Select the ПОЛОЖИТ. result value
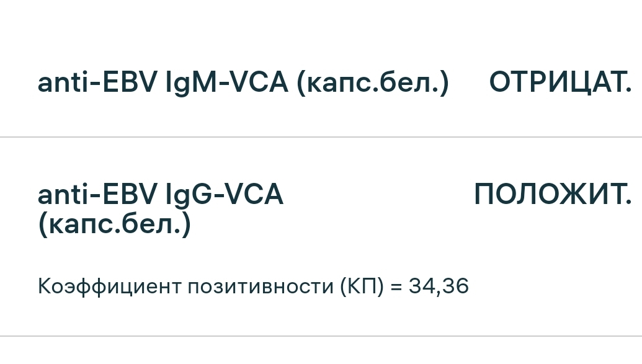This screenshot has height=364, width=642. pos(553,194)
